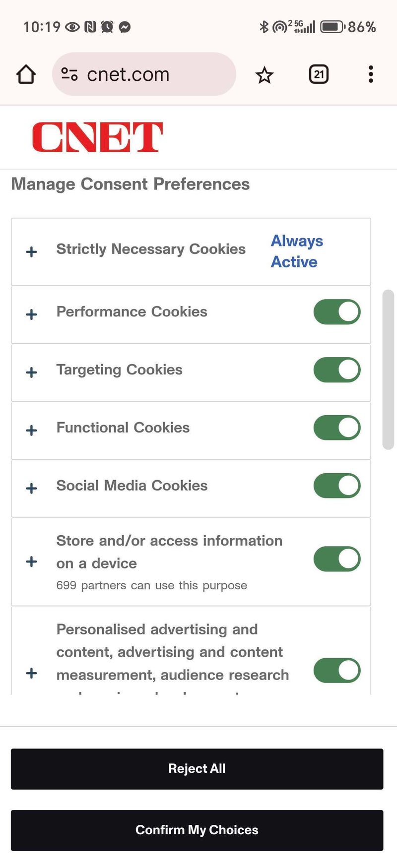Turn off Targeting Cookies switch
The width and height of the screenshot is (397, 868).
point(337,370)
